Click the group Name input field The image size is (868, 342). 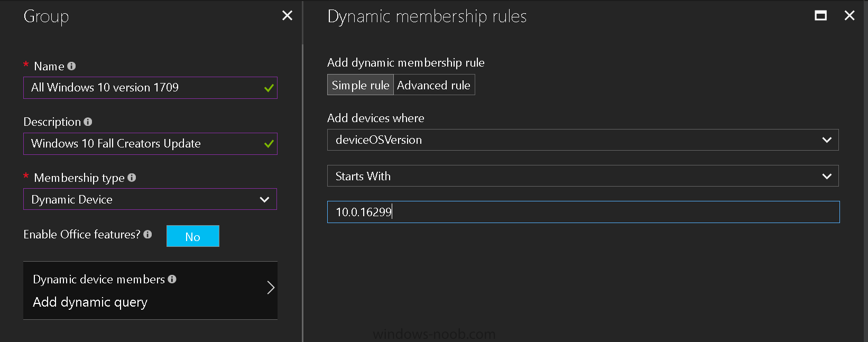pyautogui.click(x=150, y=88)
